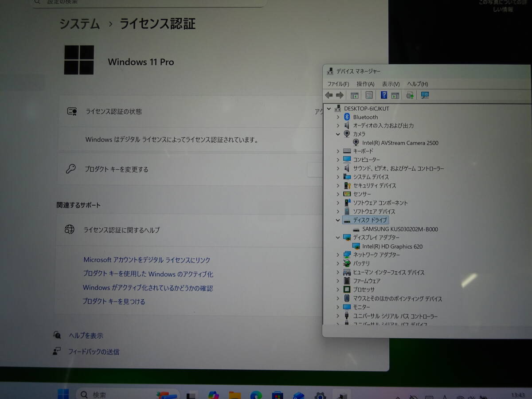Collapse the カメラ category

338,134
